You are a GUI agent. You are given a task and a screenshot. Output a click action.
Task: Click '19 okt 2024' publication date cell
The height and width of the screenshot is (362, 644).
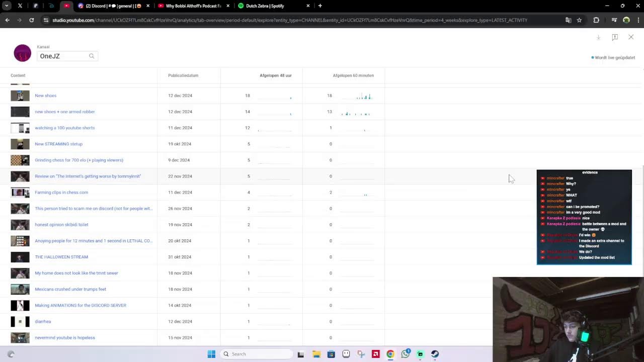(180, 144)
